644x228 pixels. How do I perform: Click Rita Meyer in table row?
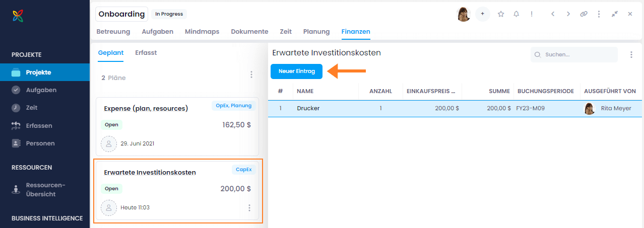616,108
